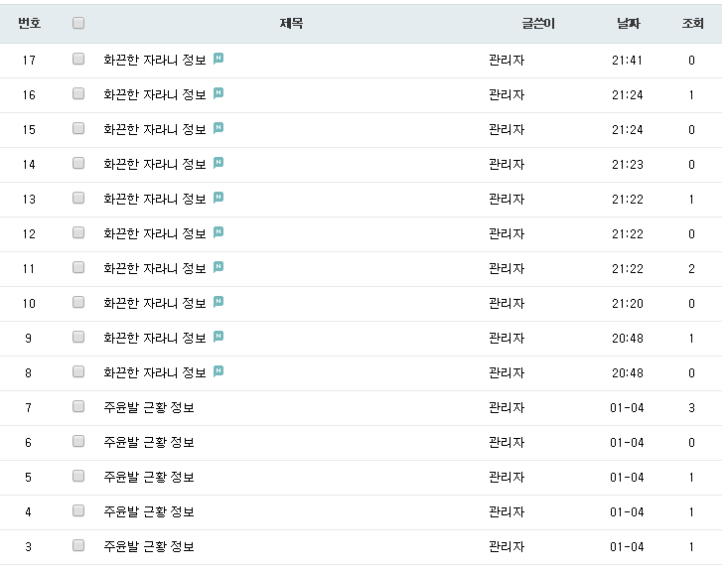Tick the checkbox for post 3
Image resolution: width=728 pixels, height=574 pixels.
(x=78, y=546)
